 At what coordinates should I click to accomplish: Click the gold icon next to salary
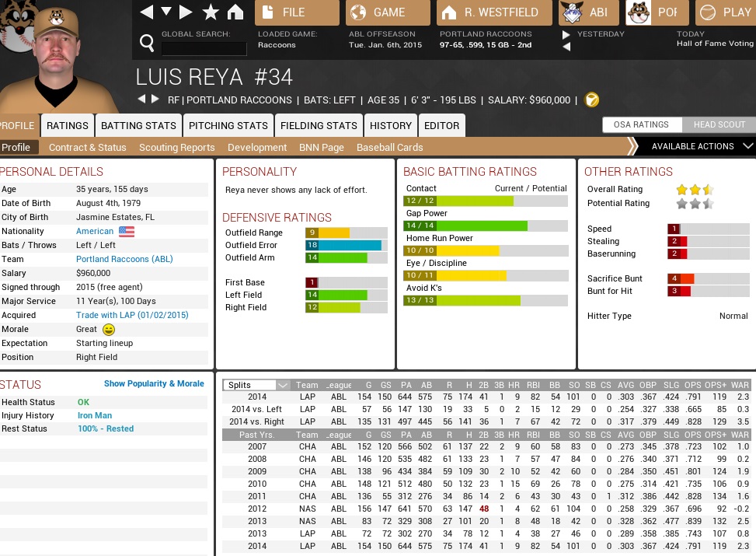591,100
